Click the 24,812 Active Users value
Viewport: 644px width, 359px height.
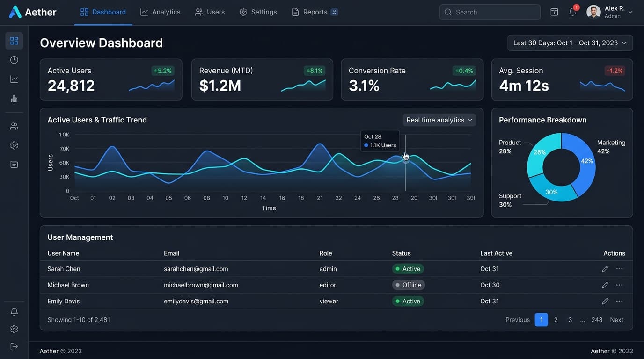71,86
